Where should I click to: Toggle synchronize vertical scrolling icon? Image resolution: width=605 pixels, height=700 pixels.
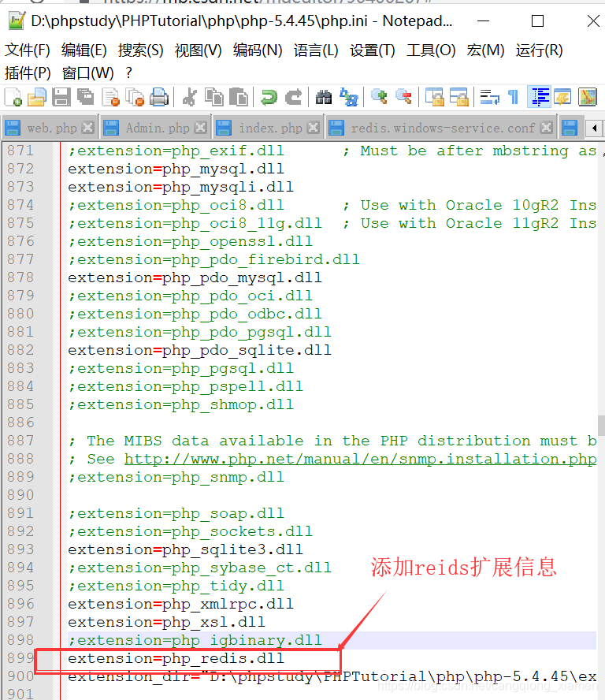pos(434,97)
